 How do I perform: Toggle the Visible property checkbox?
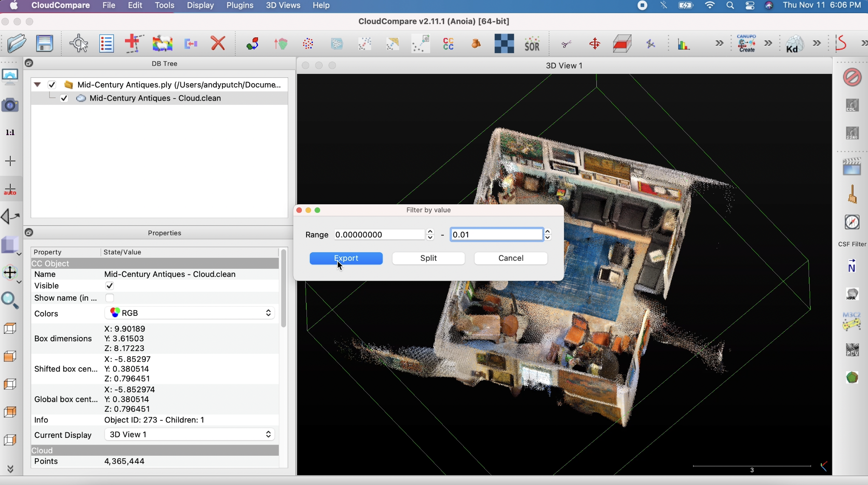click(110, 286)
